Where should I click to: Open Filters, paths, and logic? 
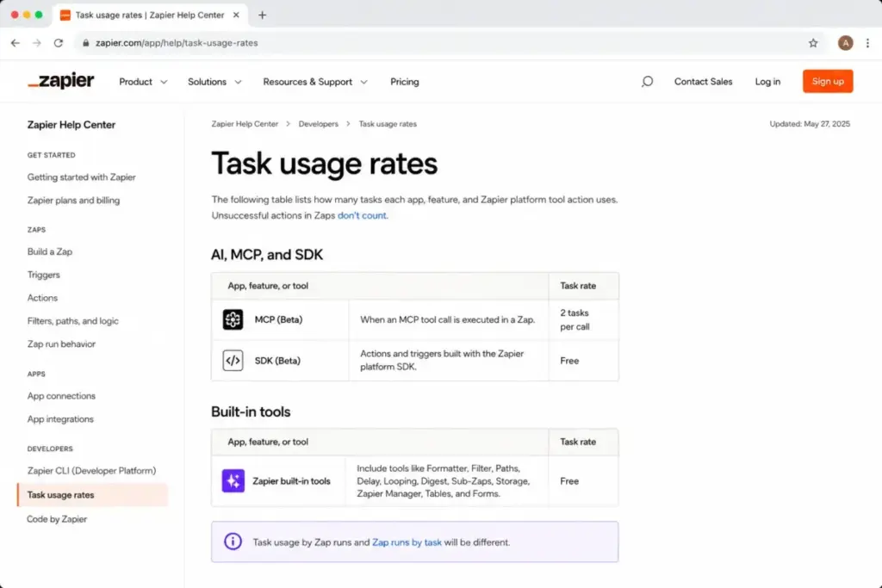tap(73, 321)
